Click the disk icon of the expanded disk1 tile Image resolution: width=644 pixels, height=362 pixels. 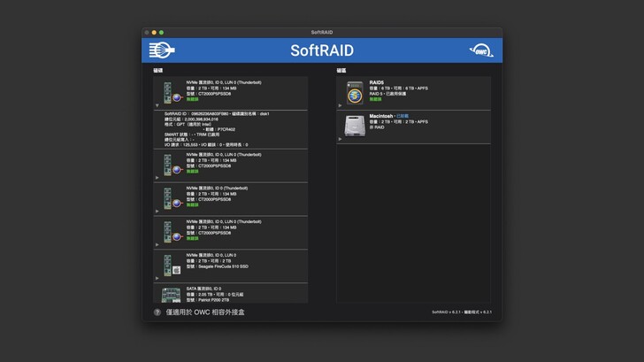click(172, 92)
